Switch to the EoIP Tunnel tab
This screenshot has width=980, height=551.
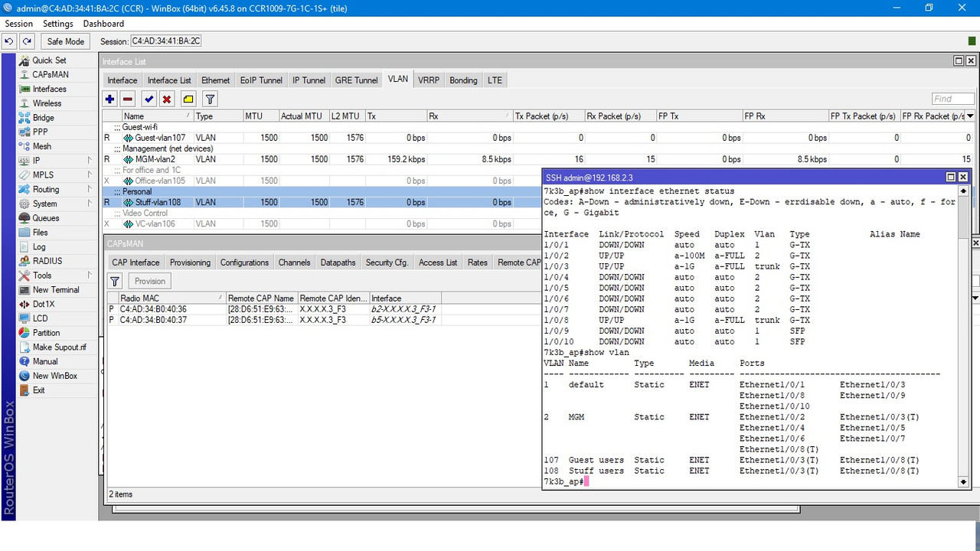[261, 80]
